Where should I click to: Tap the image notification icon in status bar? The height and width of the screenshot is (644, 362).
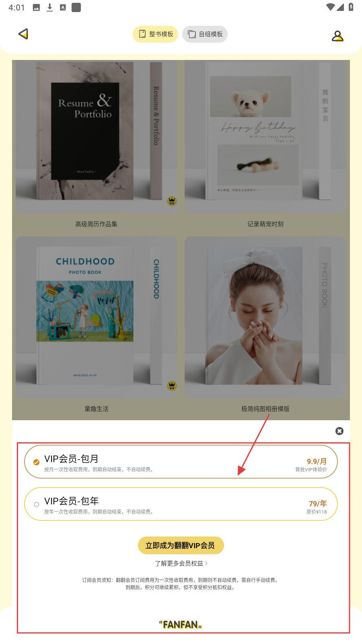[36, 8]
